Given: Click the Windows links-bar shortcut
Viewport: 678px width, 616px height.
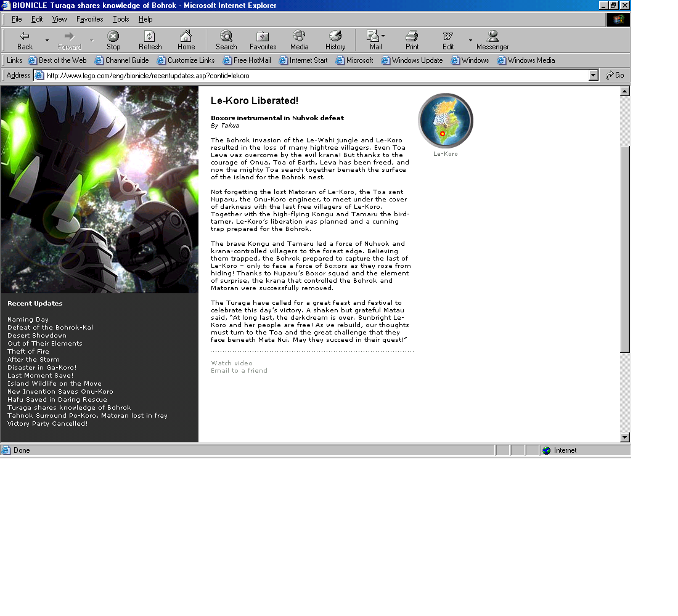Looking at the screenshot, I should [x=470, y=60].
